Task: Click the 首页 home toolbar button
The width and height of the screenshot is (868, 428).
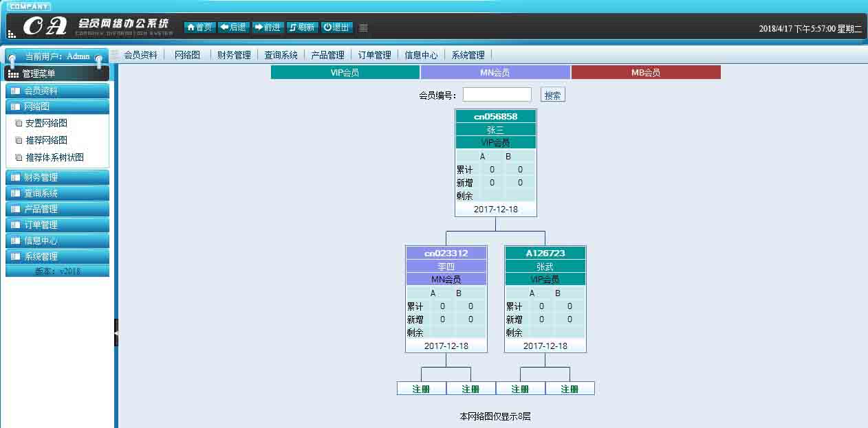Action: pyautogui.click(x=199, y=27)
